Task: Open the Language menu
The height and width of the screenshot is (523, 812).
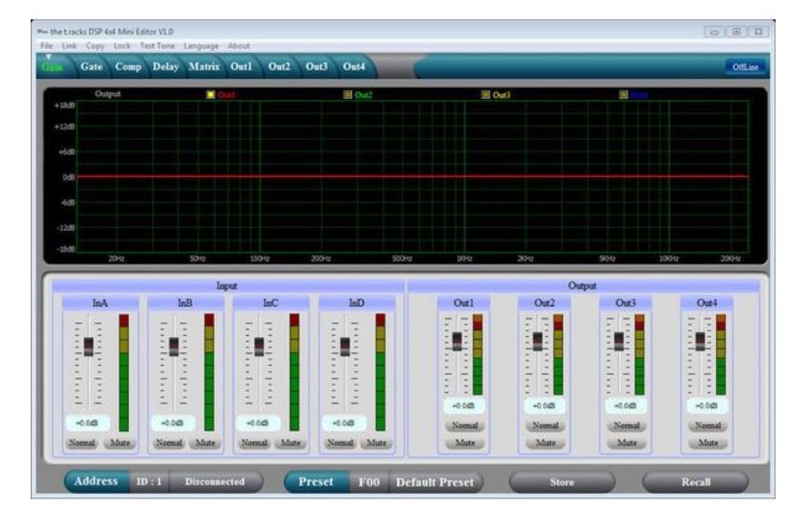Action: 201,45
